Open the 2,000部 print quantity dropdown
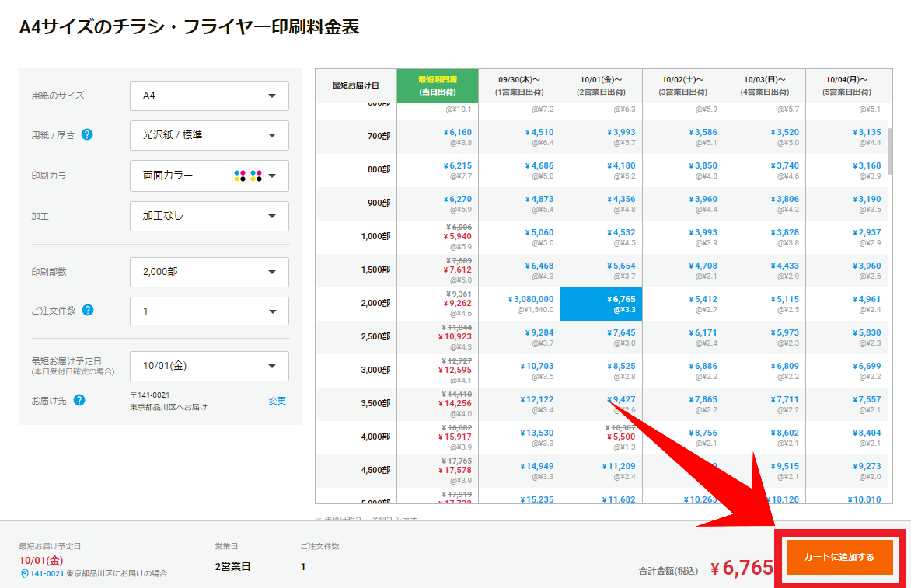 point(209,272)
